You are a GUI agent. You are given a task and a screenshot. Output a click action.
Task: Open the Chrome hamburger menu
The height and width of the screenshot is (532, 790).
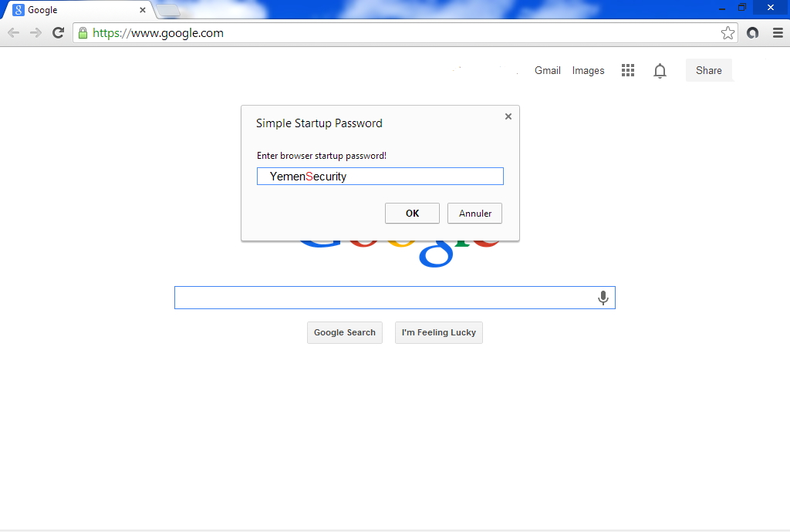coord(778,33)
